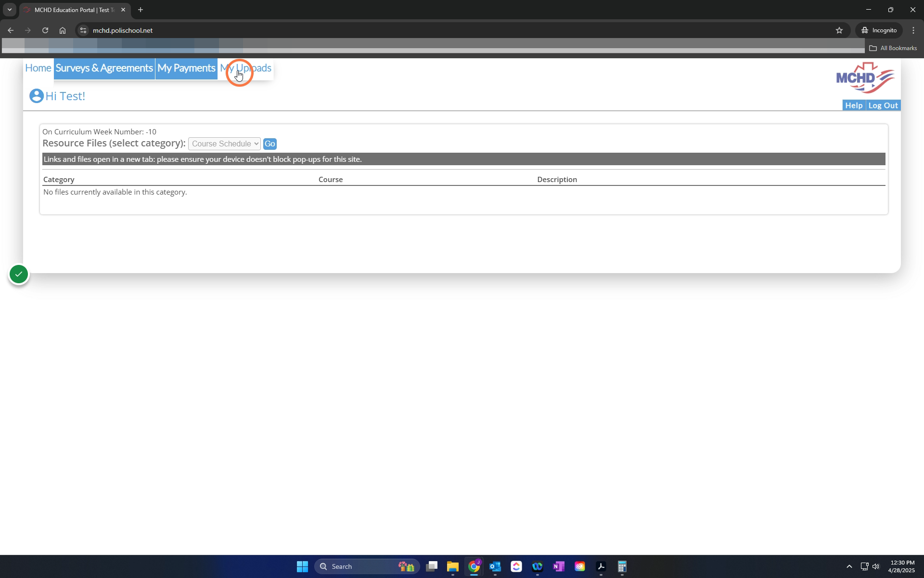924x578 pixels.
Task: Open site information icon in address bar
Action: [x=83, y=30]
